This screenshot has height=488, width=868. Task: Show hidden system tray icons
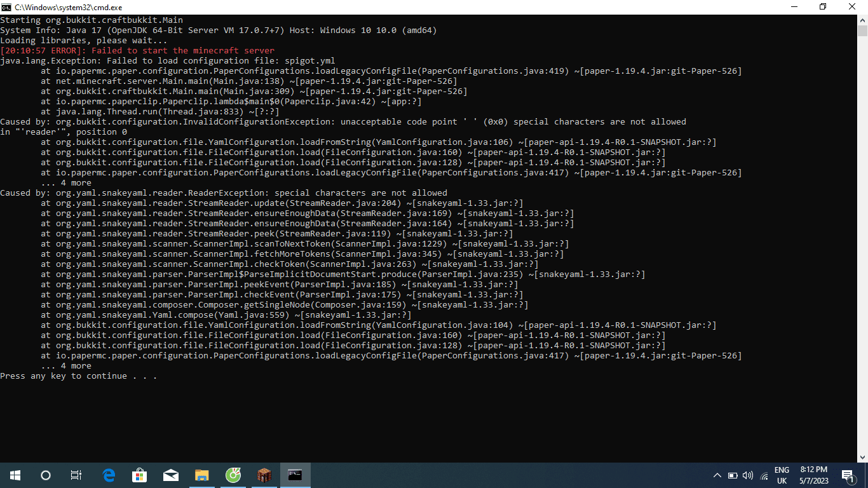point(717,475)
